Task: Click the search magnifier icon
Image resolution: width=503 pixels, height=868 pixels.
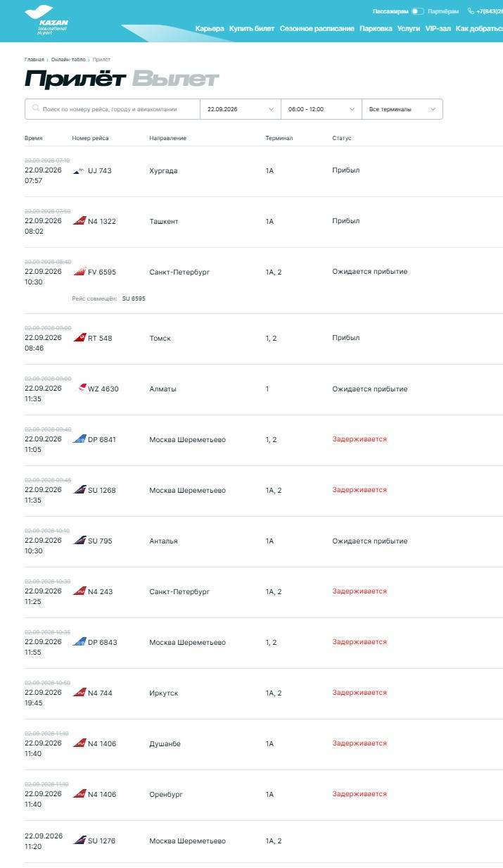Action: tap(35, 109)
